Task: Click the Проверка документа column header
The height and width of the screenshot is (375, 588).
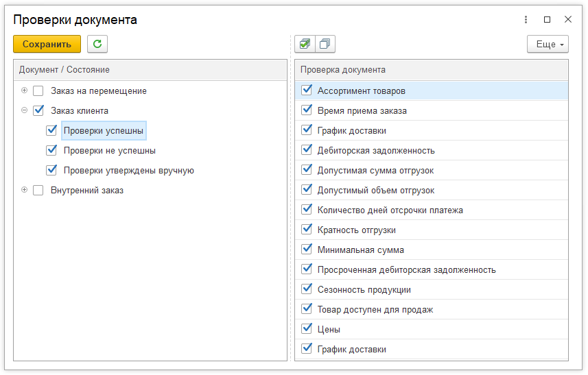Action: (x=343, y=70)
